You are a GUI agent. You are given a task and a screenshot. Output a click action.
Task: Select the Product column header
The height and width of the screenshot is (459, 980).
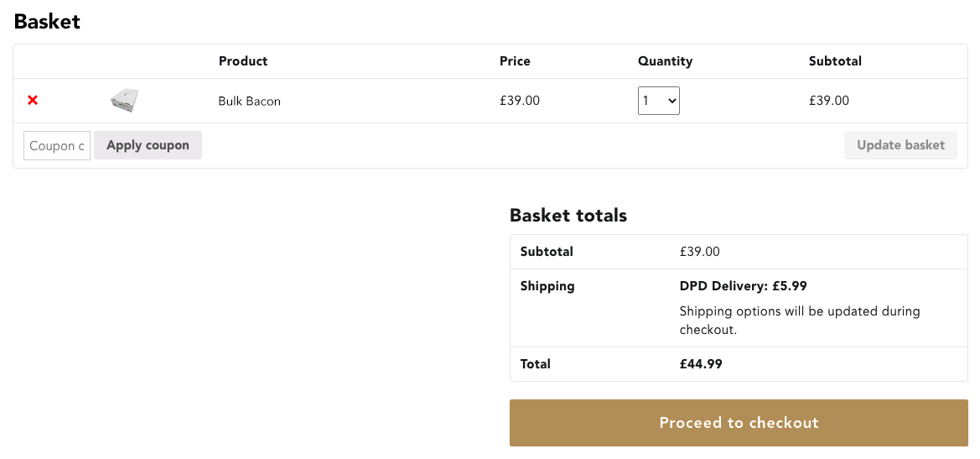tap(243, 61)
